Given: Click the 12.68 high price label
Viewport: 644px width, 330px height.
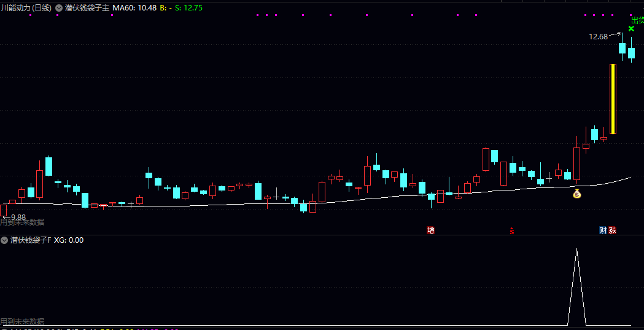Looking at the screenshot, I should click(x=598, y=37).
